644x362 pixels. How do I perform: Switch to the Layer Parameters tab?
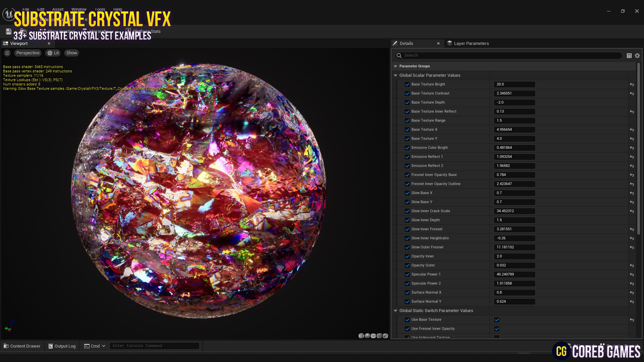(471, 43)
